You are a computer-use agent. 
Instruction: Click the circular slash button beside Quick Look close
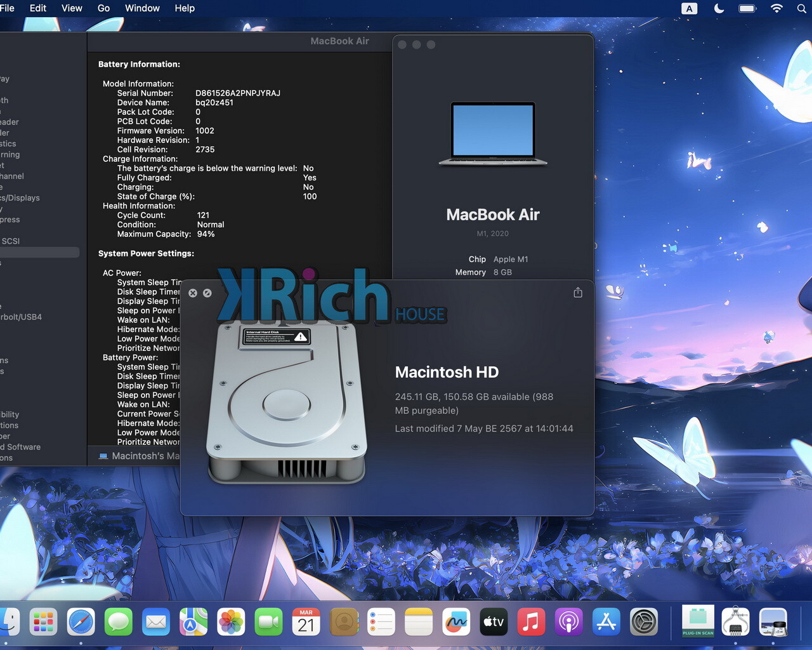click(x=207, y=293)
